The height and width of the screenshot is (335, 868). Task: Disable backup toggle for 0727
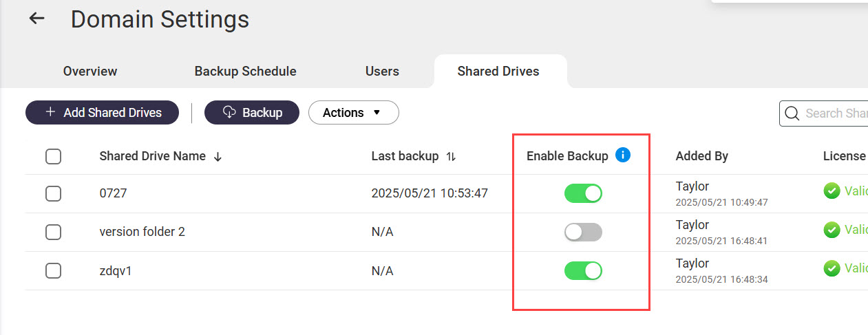click(x=583, y=194)
